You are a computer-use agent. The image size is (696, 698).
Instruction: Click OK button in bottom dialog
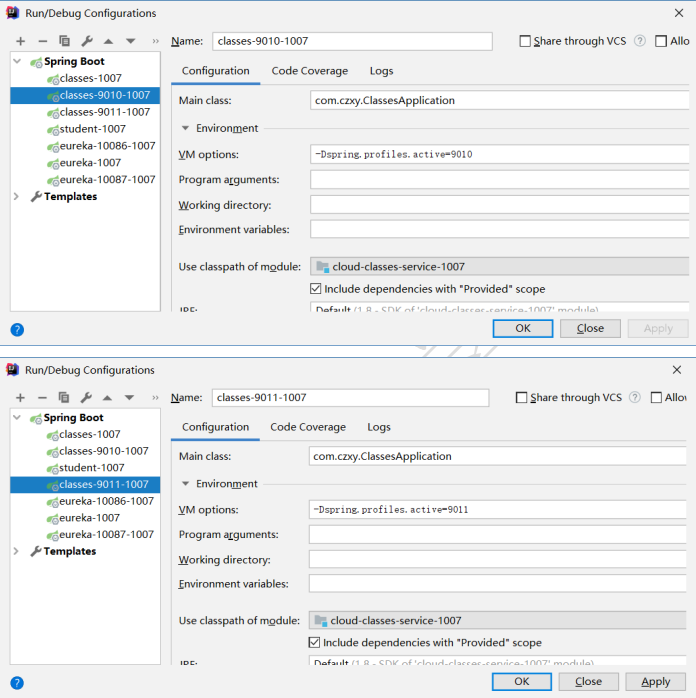click(x=522, y=682)
